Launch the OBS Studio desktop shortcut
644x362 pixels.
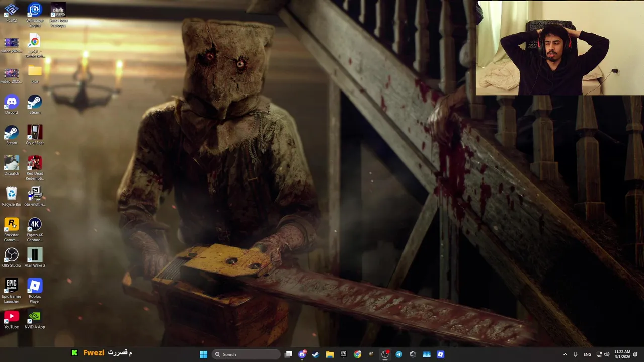(11, 258)
